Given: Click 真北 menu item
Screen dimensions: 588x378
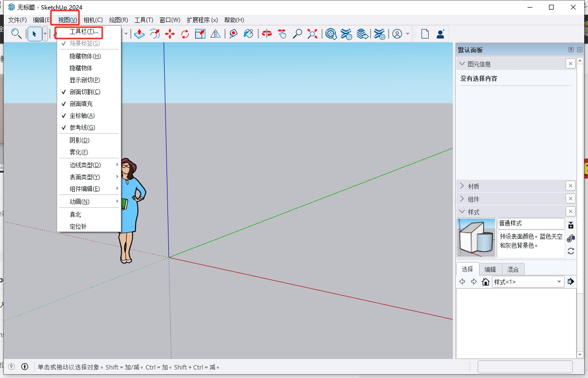Looking at the screenshot, I should (89, 214).
